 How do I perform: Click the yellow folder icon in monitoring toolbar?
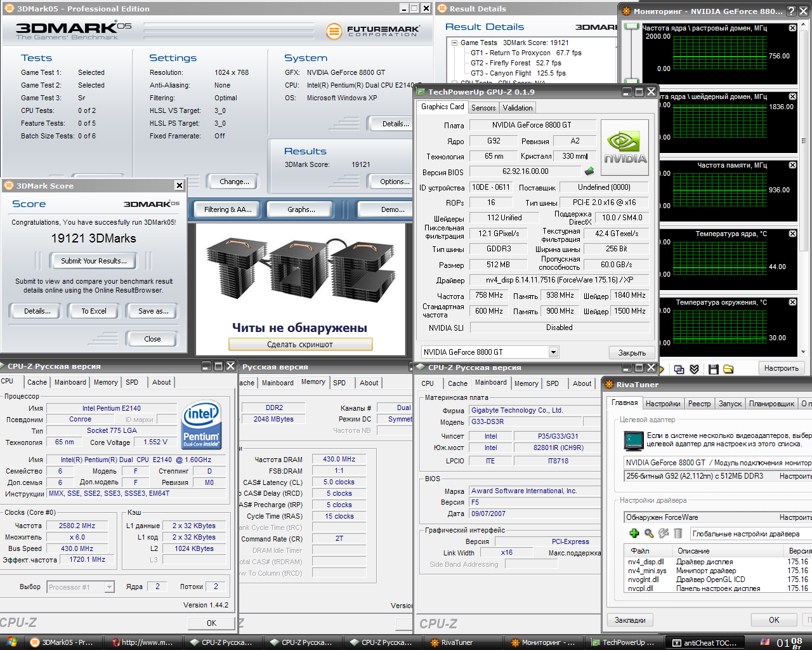click(728, 369)
